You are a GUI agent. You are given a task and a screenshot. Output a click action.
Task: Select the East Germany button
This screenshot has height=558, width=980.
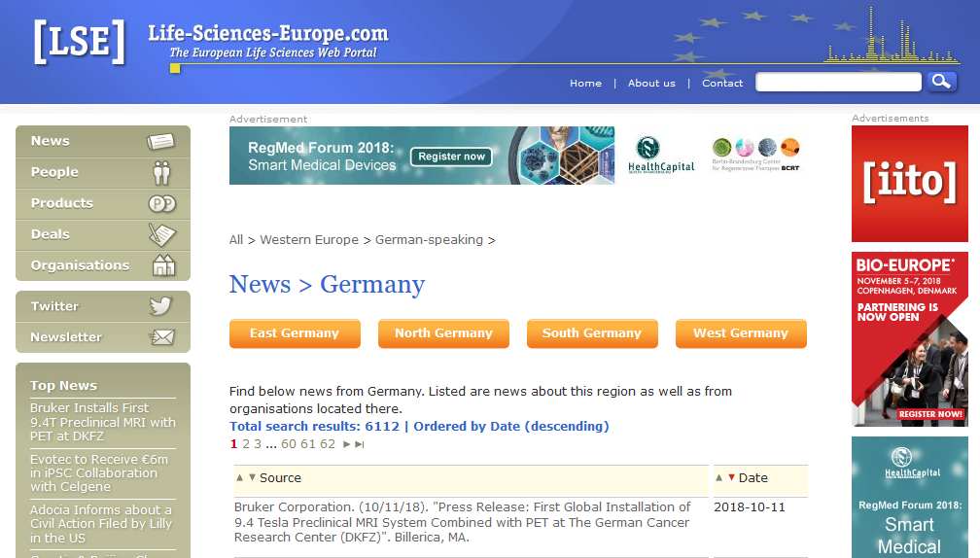point(295,333)
